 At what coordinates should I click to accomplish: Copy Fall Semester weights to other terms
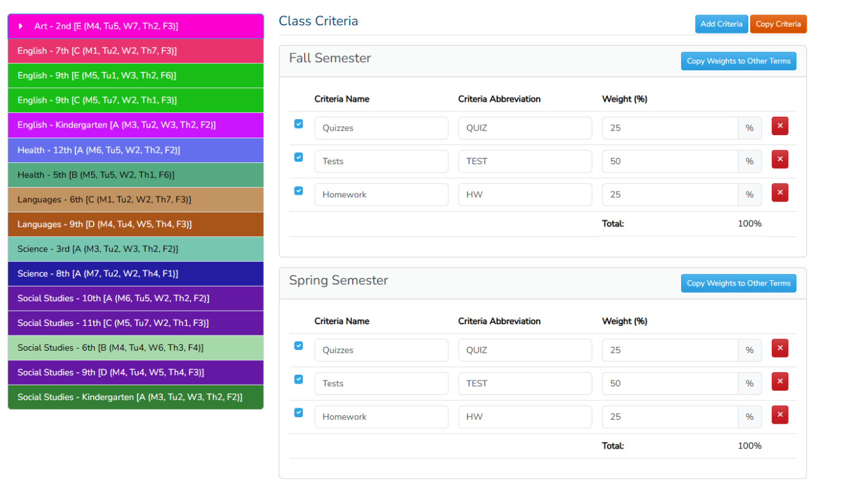[738, 61]
